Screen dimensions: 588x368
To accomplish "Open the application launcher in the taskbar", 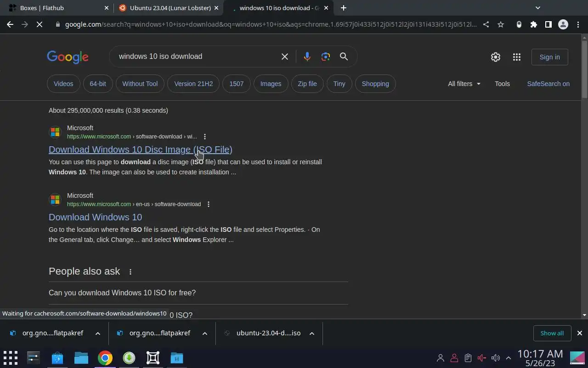I will [10, 358].
